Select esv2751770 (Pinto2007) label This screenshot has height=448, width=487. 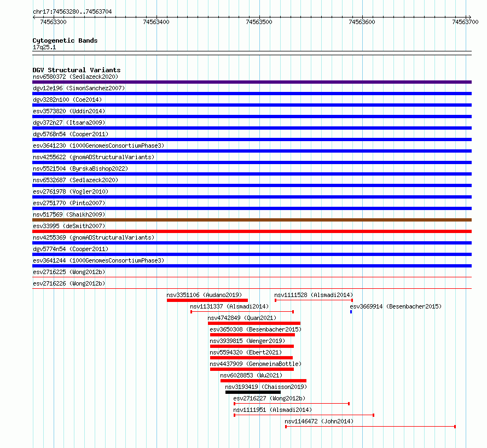pos(69,203)
